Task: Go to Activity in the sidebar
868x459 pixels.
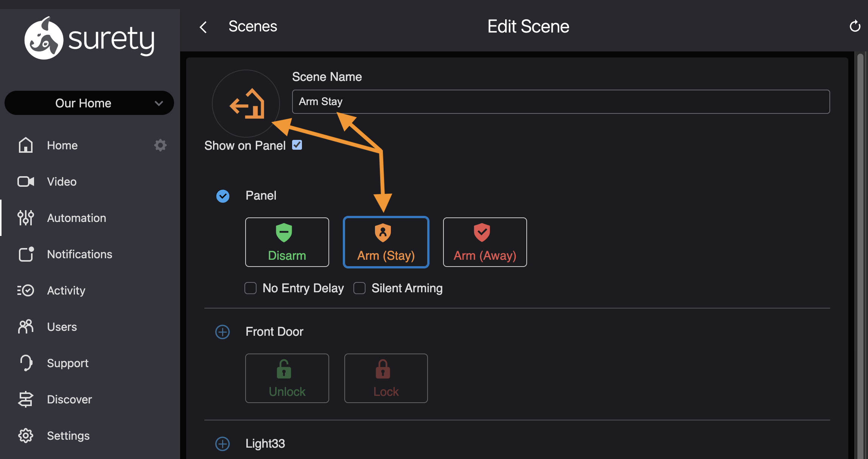Action: point(66,290)
